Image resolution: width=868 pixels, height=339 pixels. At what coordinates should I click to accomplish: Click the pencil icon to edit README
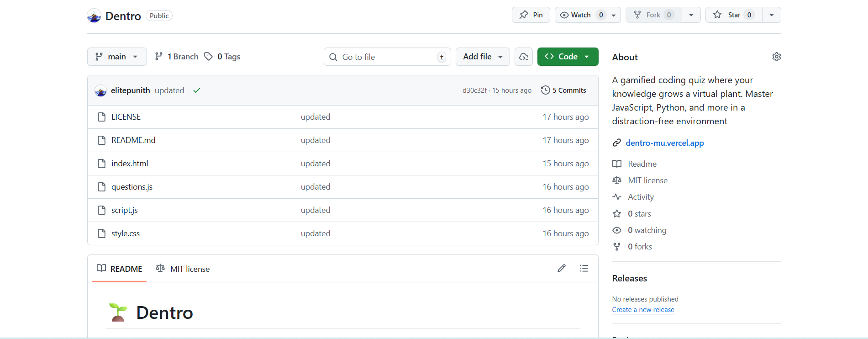point(561,268)
